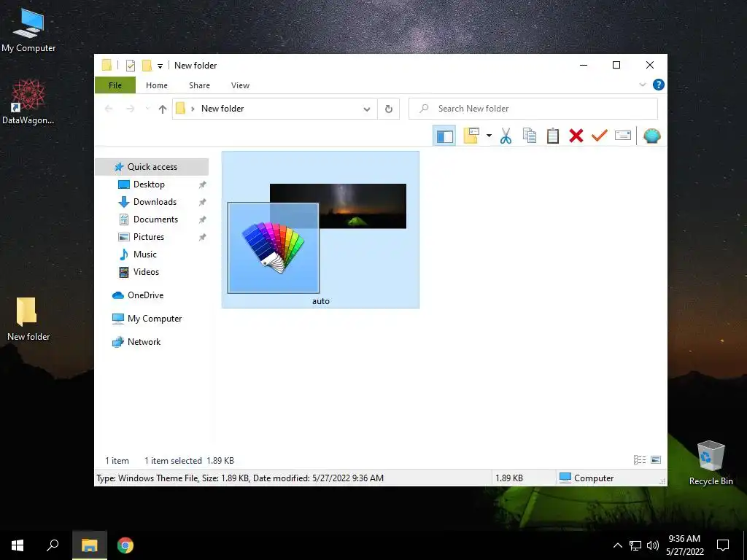Switch to details view in status bar

tap(639, 460)
